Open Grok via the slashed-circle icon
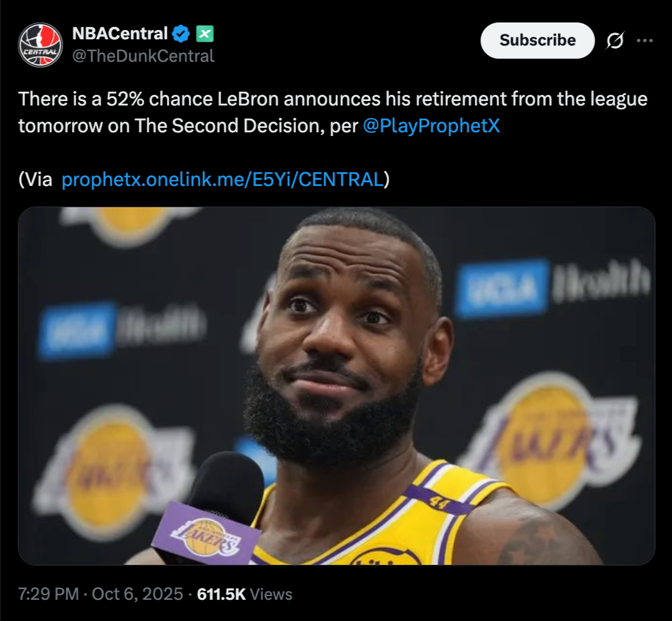Screen dimensions: 672x621 click(x=615, y=41)
